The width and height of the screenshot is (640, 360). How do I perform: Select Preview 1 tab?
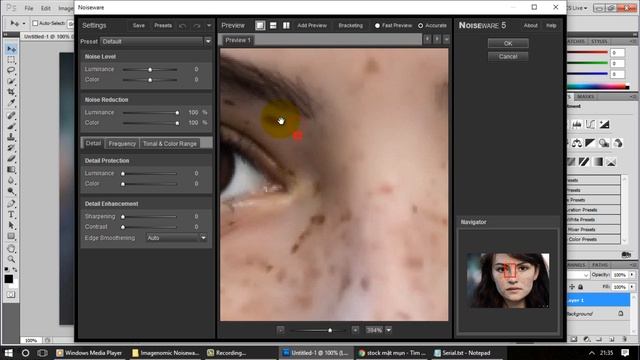point(238,40)
